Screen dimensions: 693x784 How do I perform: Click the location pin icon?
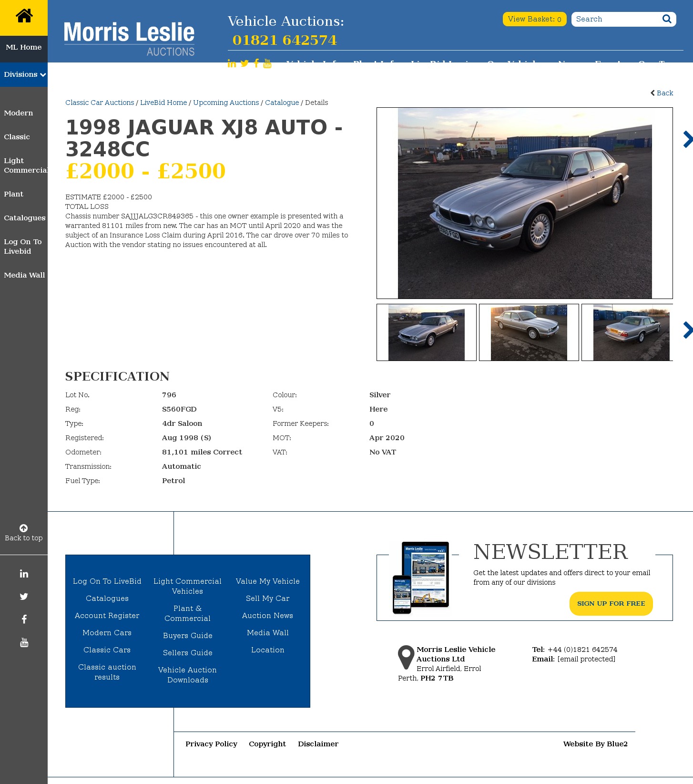(x=406, y=658)
